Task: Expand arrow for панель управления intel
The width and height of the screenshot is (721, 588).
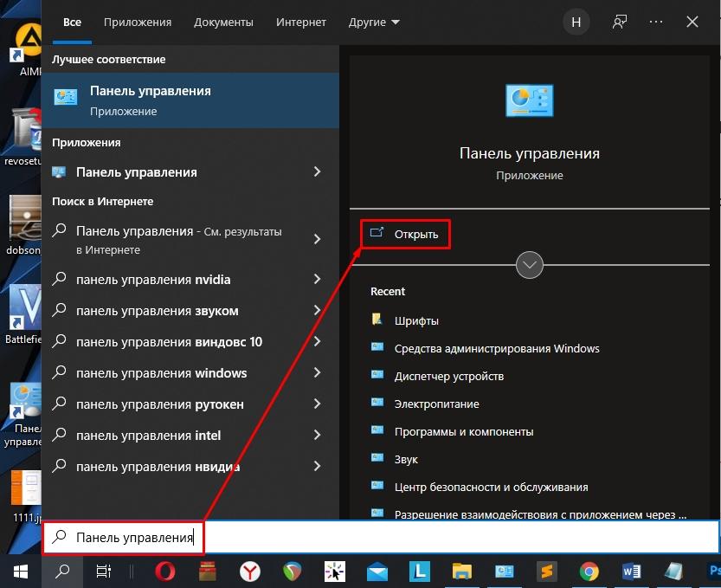Action: (x=318, y=436)
